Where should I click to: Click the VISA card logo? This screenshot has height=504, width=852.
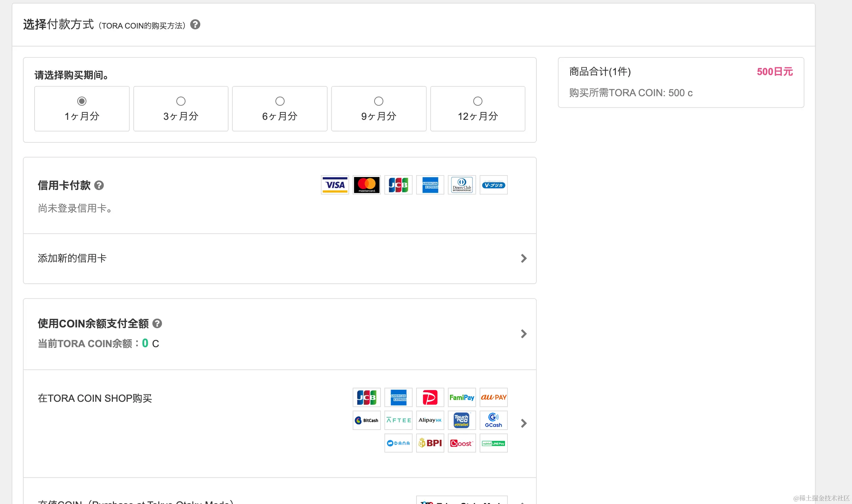(x=335, y=185)
